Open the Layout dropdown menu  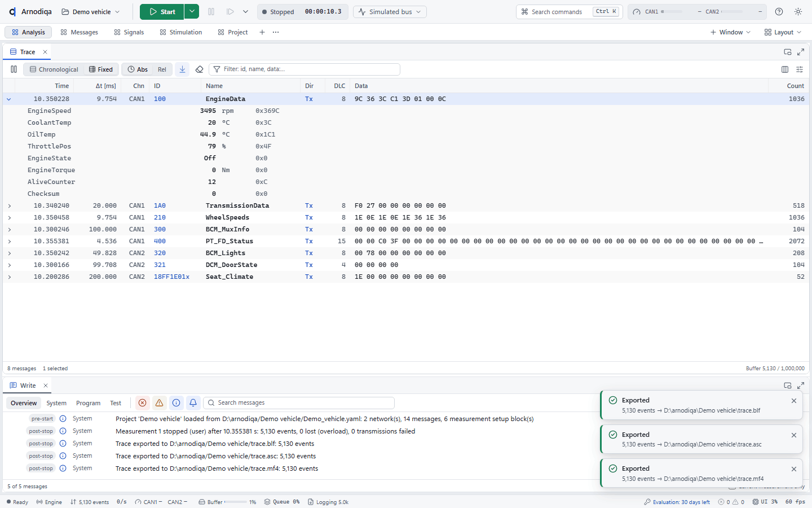(x=783, y=32)
